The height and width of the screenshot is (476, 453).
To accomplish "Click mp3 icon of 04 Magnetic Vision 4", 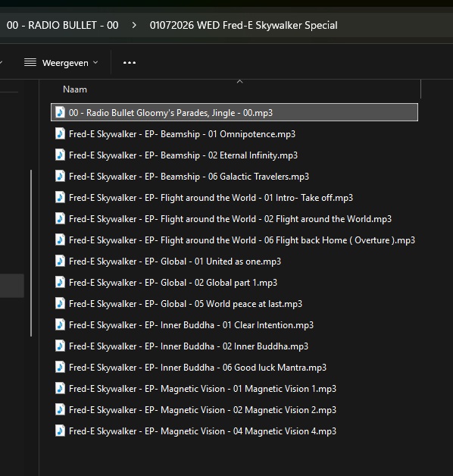I will tap(60, 431).
